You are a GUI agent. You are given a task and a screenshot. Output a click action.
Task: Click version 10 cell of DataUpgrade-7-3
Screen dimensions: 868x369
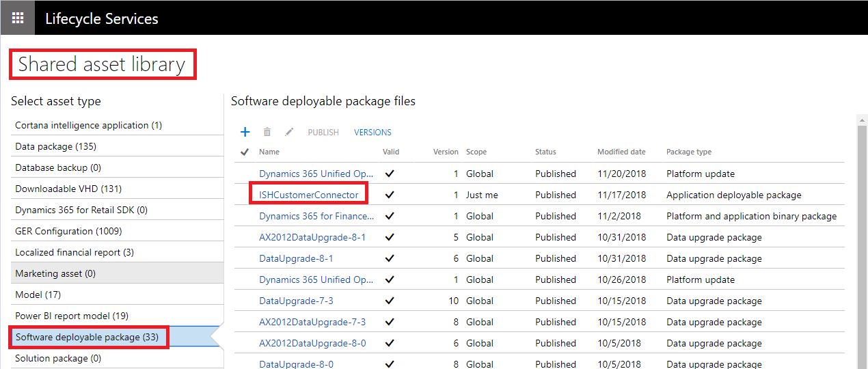[453, 301]
